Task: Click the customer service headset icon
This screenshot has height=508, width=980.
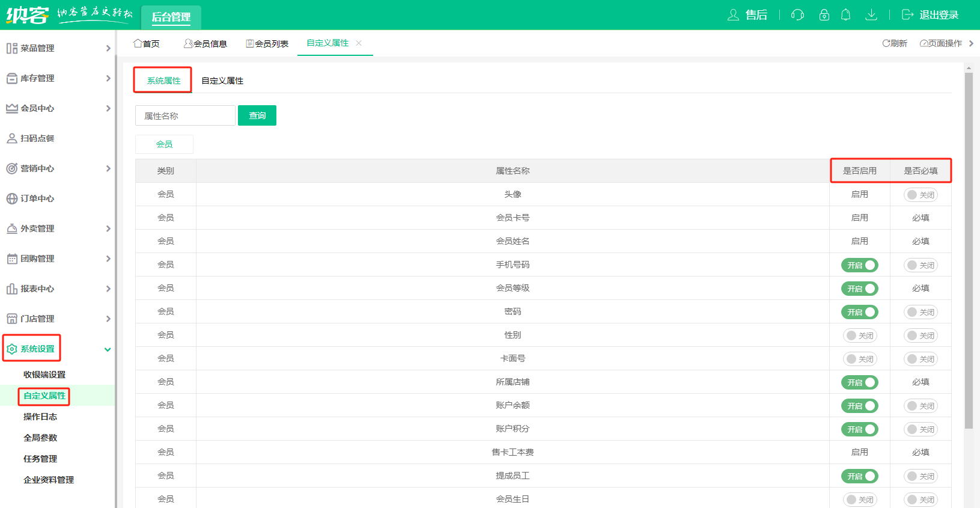Action: click(797, 15)
